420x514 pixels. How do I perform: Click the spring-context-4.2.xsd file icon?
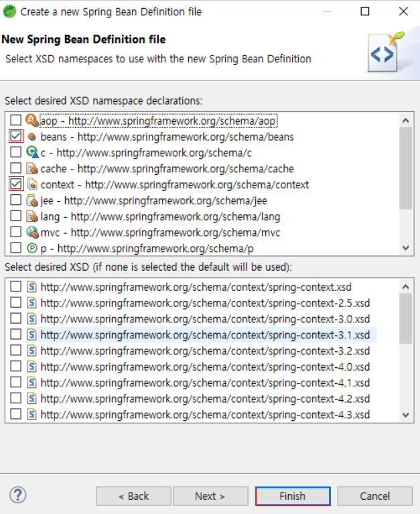tap(31, 399)
